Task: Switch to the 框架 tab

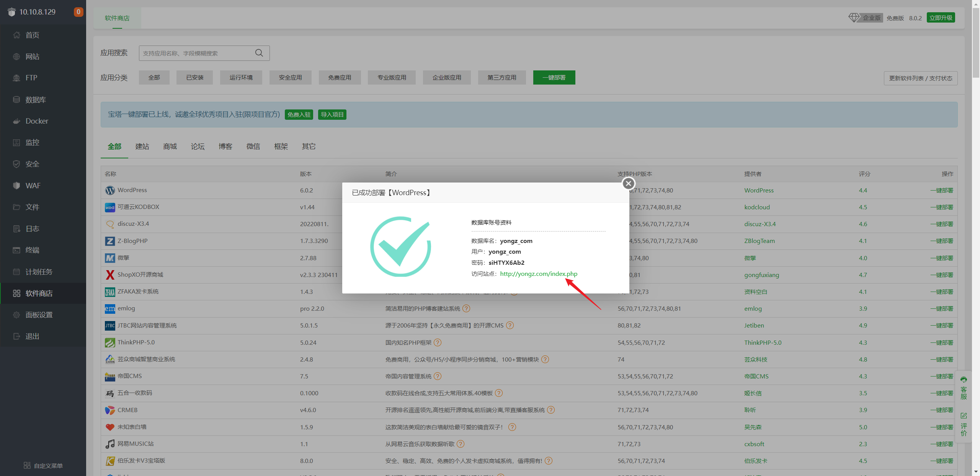Action: (281, 147)
